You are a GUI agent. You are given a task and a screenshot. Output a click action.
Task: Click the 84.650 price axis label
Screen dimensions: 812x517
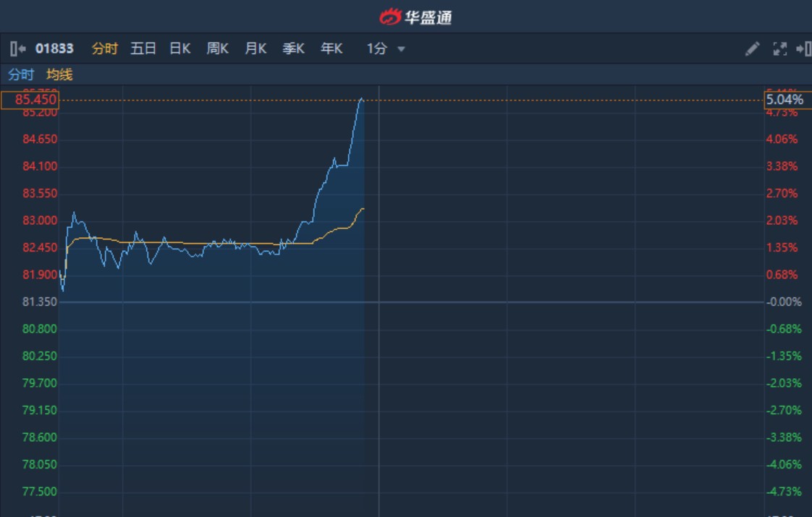coord(40,140)
